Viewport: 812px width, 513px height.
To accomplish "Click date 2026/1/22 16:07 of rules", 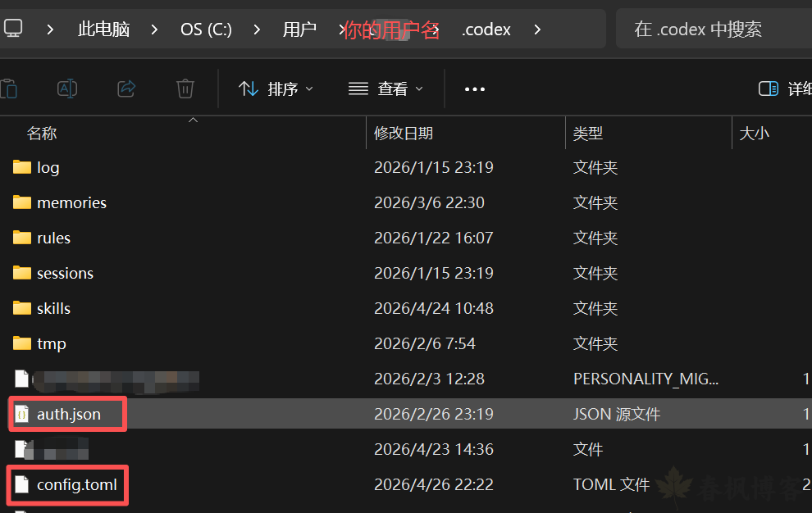I will (x=434, y=238).
